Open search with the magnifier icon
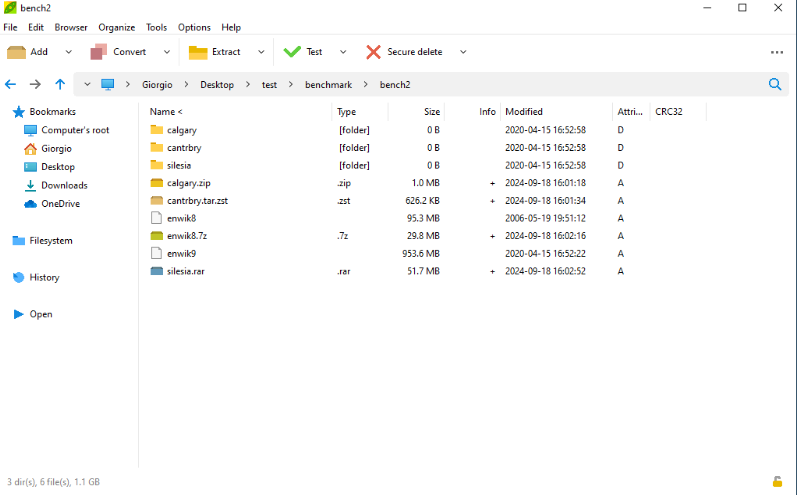This screenshot has width=797, height=495. [x=775, y=84]
